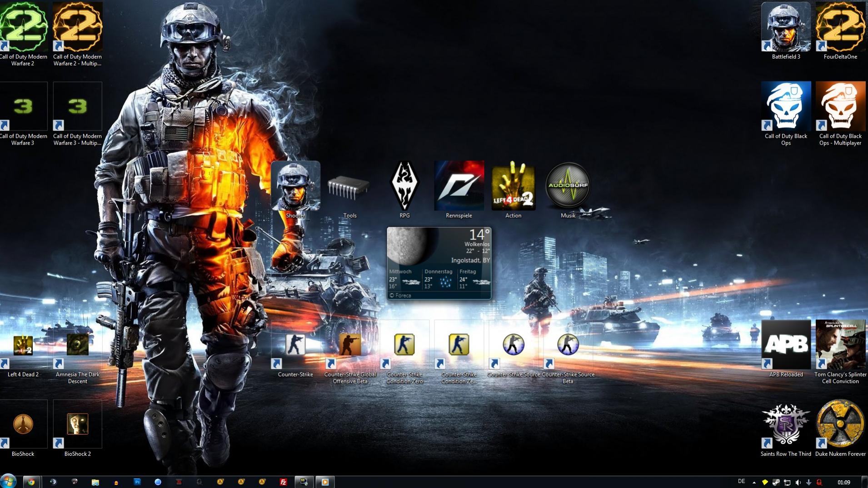Open Windows Explorer from the taskbar

coord(95,482)
